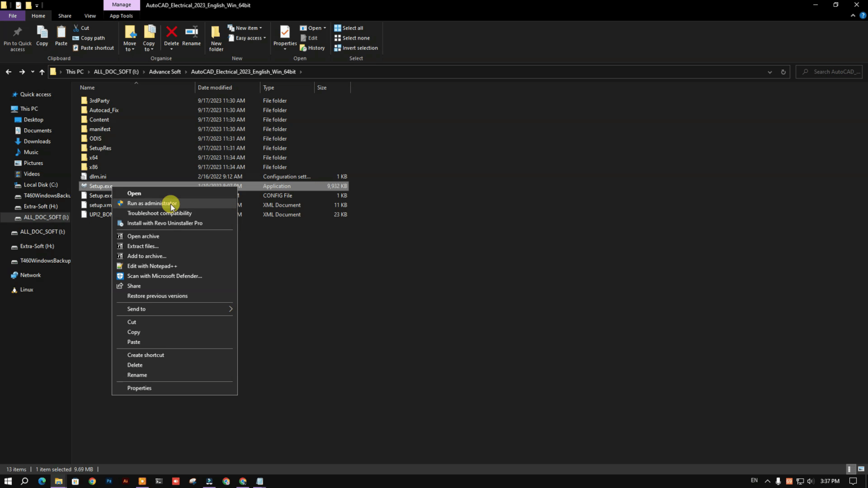This screenshot has width=868, height=488.
Task: Click the back navigation arrow
Action: [8, 72]
